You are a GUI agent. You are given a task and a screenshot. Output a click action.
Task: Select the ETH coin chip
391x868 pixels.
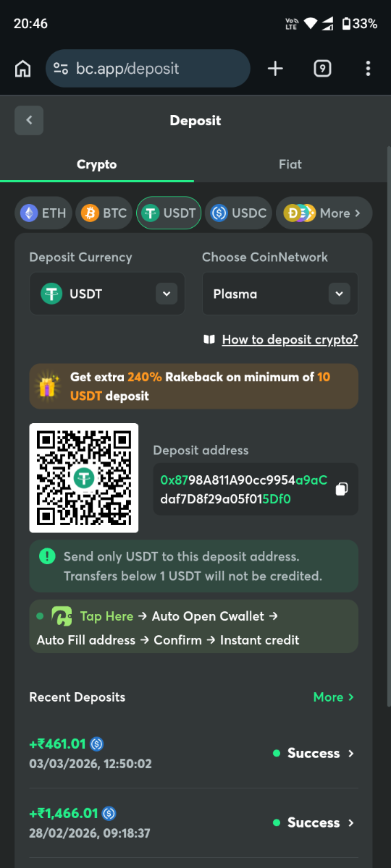click(44, 213)
